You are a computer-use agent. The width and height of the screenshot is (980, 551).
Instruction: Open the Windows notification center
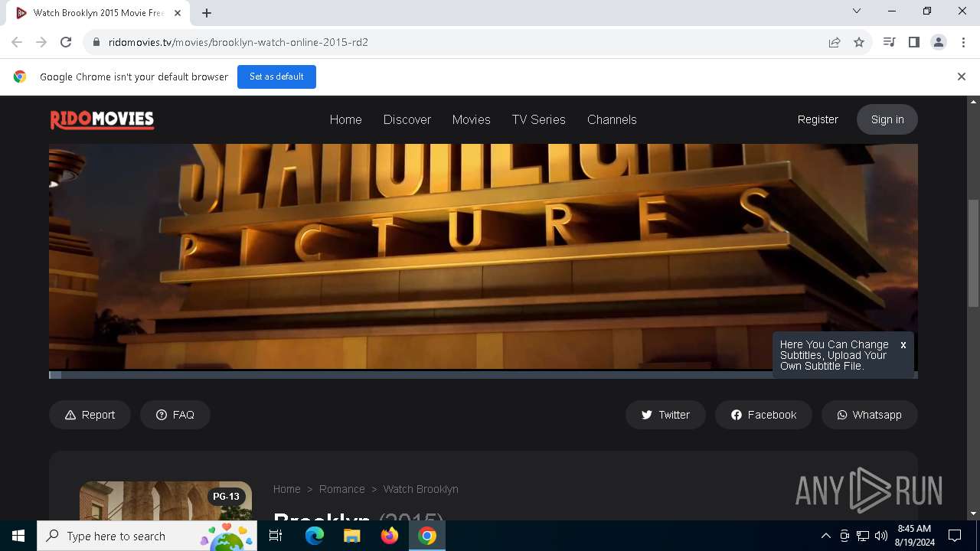coord(955,536)
